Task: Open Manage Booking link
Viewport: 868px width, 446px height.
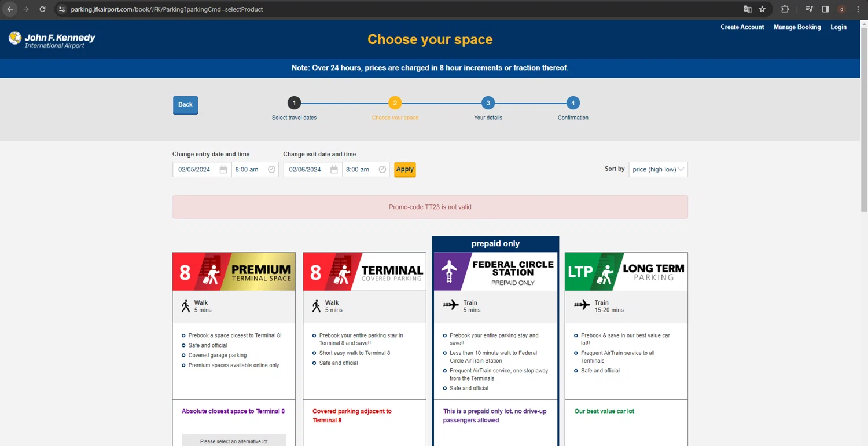Action: 797,27
